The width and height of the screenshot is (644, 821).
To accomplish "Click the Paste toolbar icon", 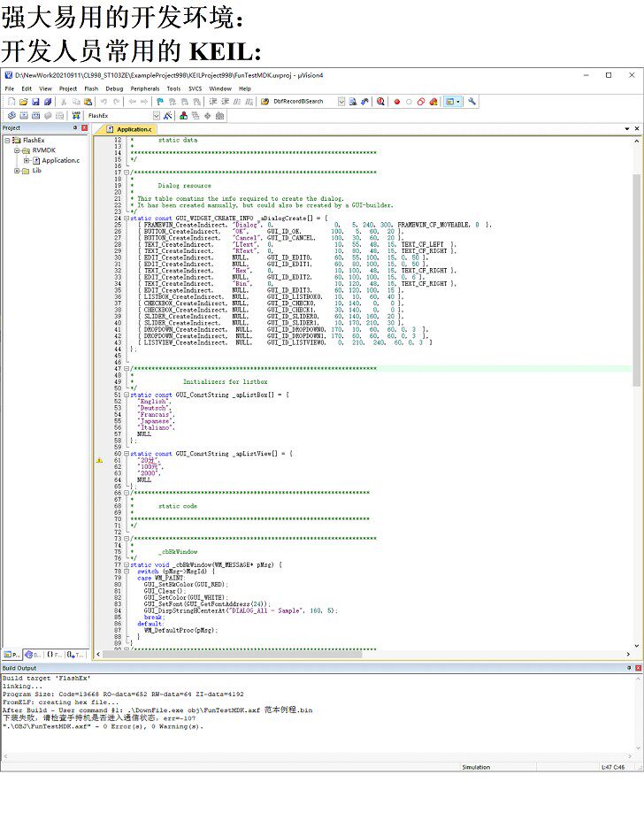I will tap(88, 102).
